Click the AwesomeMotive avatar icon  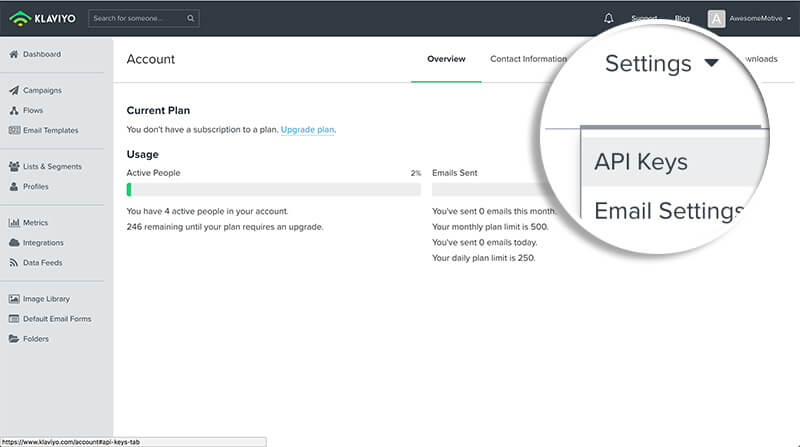tap(716, 19)
